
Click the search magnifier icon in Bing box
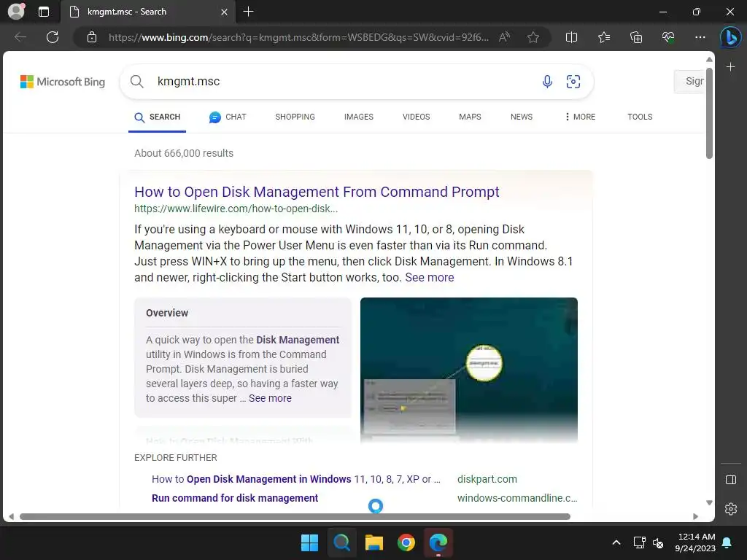(x=136, y=82)
